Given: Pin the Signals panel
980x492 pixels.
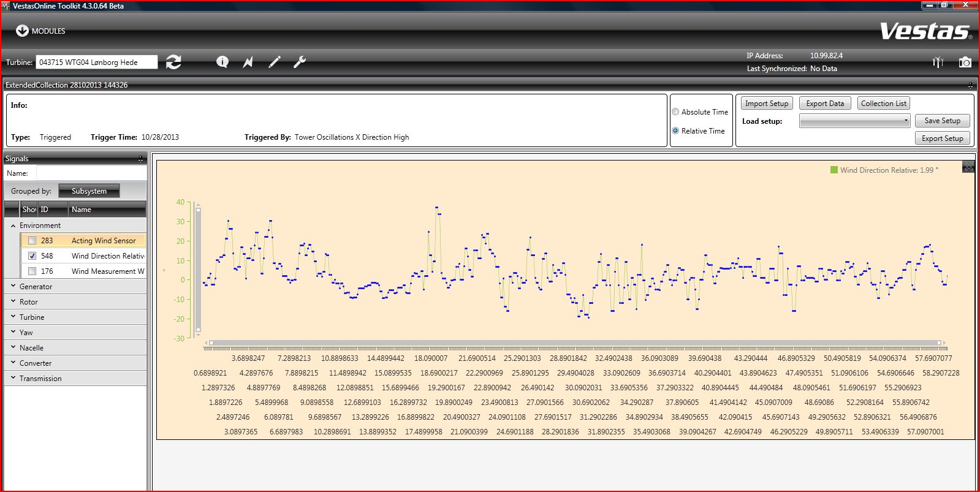Looking at the screenshot, I should 140,159.
